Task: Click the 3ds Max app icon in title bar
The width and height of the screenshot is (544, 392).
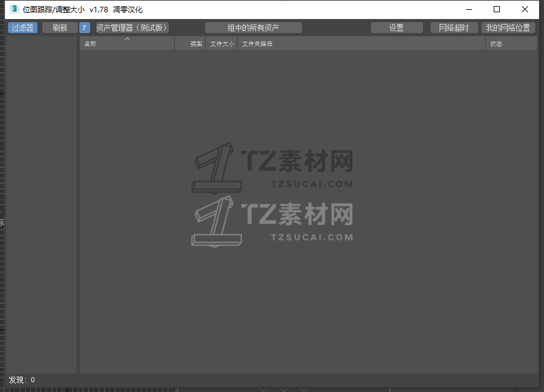Action: tap(14, 9)
